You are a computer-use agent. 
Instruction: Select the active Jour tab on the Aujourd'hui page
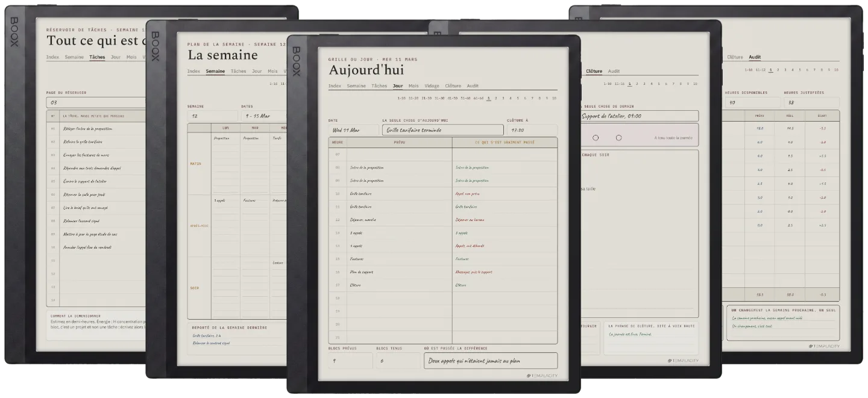pyautogui.click(x=398, y=86)
